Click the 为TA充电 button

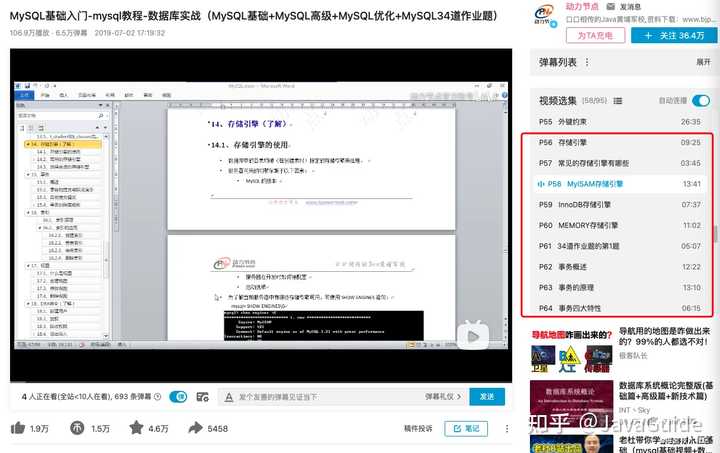point(595,35)
